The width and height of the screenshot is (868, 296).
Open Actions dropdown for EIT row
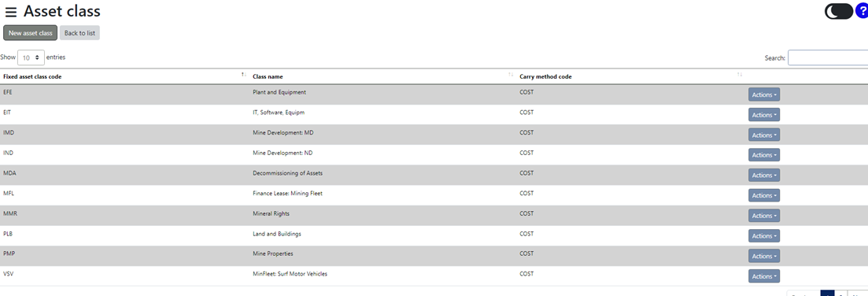coord(764,115)
